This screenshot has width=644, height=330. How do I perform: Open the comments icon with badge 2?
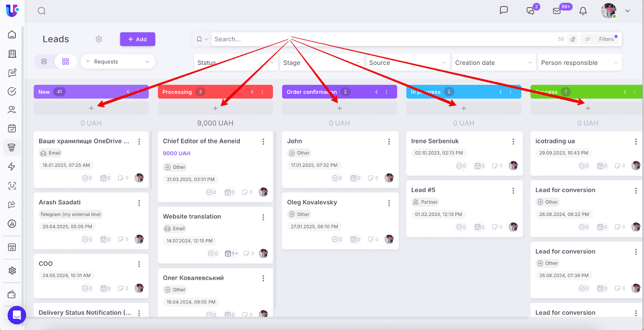[531, 11]
